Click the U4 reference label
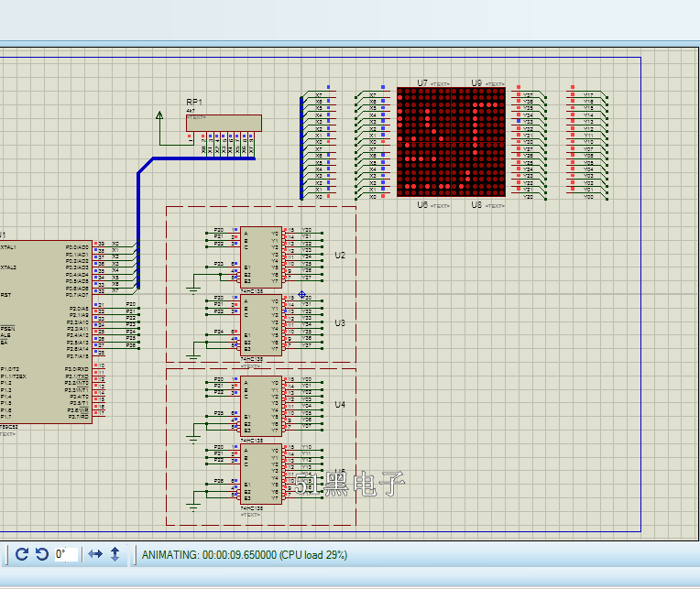 coord(340,405)
